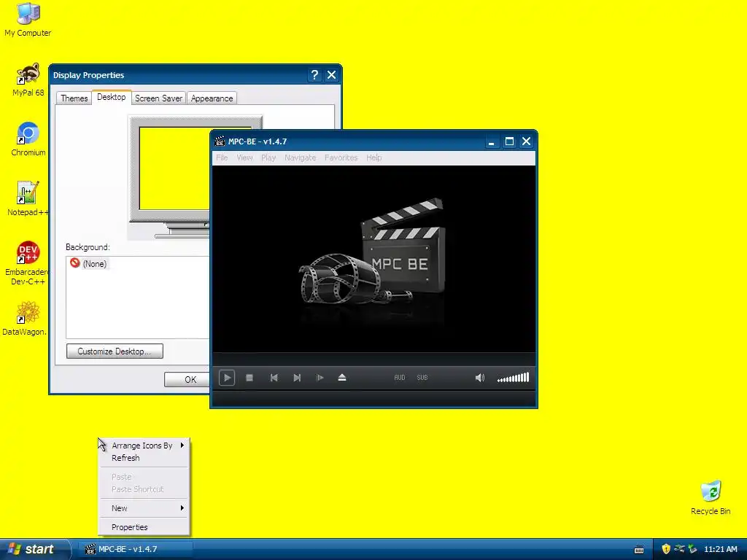Select the Chromium desktop icon
The height and width of the screenshot is (560, 747).
click(x=28, y=139)
